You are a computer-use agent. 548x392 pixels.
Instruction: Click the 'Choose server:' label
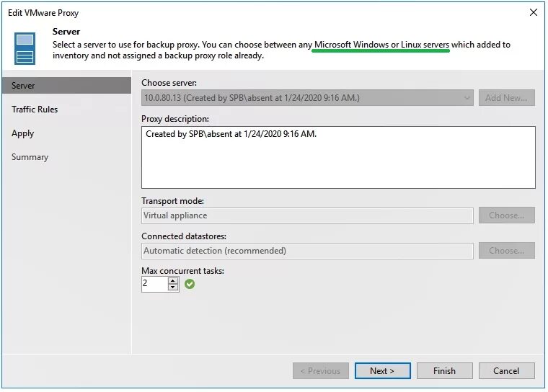[169, 83]
